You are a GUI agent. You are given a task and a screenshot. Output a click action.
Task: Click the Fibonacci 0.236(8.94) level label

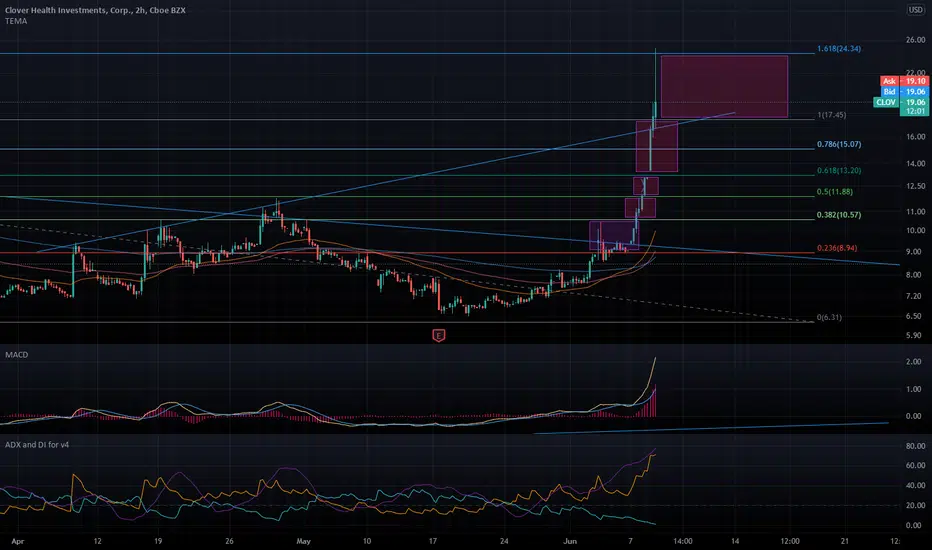coord(837,249)
